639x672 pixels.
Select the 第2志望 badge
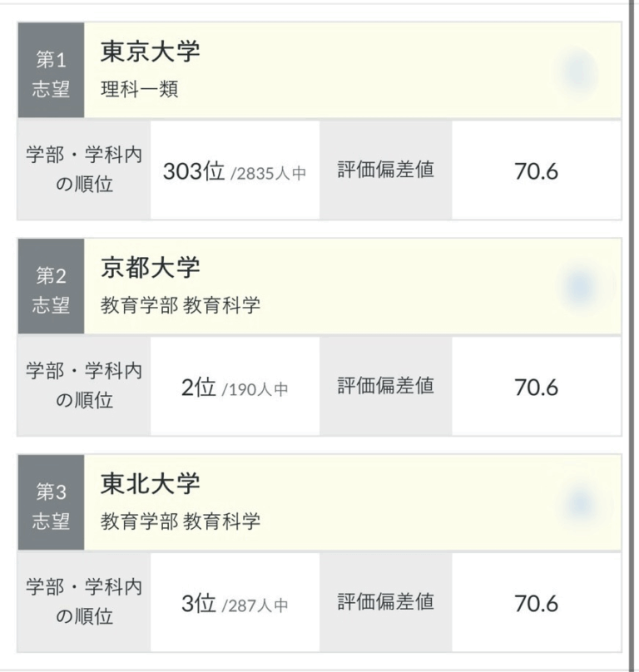(x=51, y=287)
